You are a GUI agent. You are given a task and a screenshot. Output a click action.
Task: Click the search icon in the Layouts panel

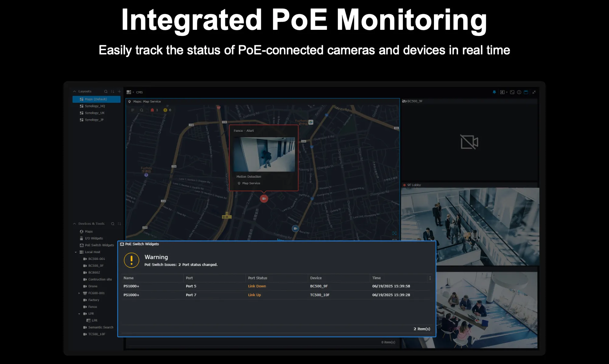(x=106, y=92)
